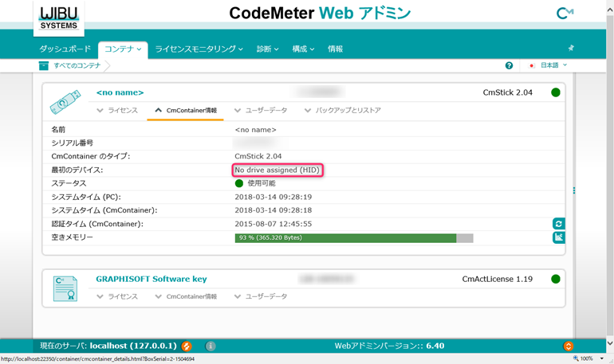Expand ライセンス section for <no name> container
This screenshot has width=614, height=364.
pos(117,110)
